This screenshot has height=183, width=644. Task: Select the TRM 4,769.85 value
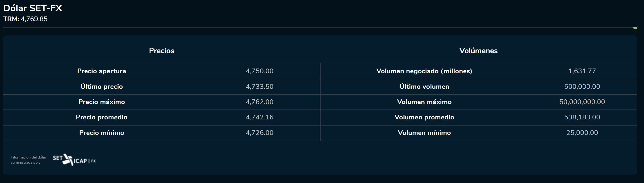coord(34,19)
